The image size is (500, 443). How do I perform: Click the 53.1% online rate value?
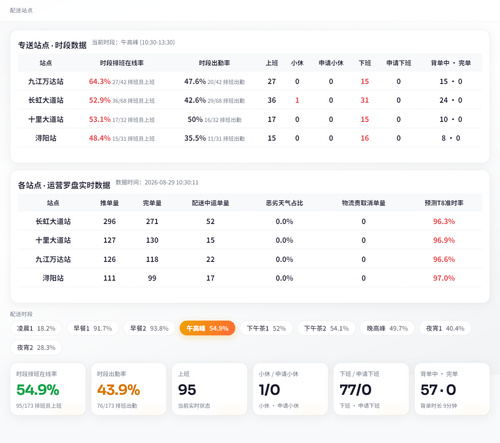click(x=99, y=119)
